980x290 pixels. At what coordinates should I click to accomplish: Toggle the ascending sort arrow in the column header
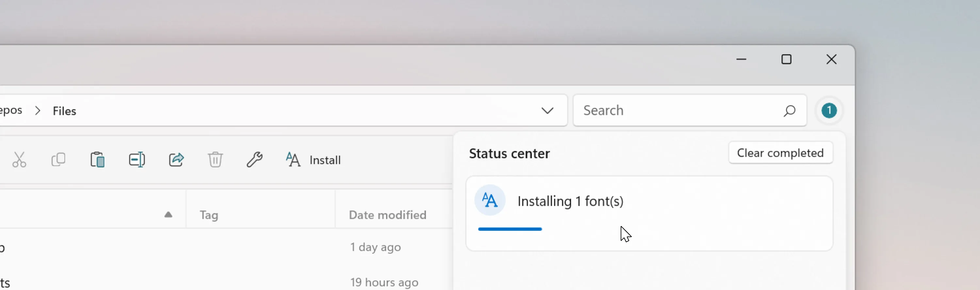[x=169, y=215]
